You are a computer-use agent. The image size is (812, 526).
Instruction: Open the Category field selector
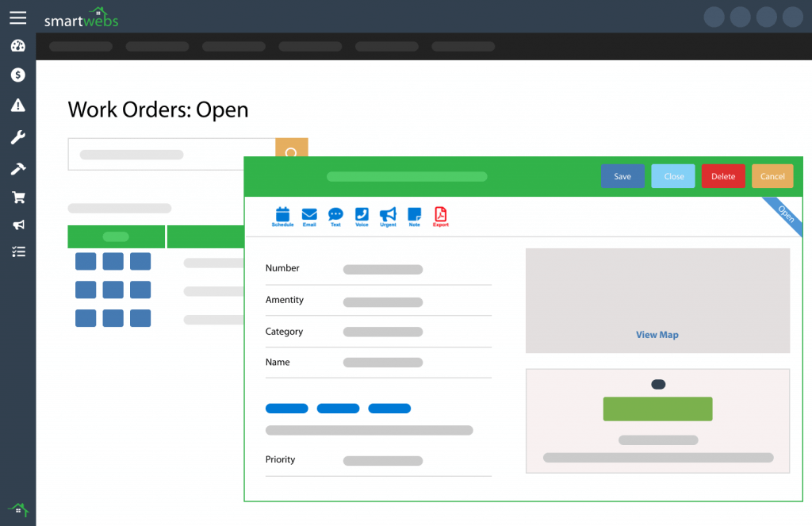point(383,332)
